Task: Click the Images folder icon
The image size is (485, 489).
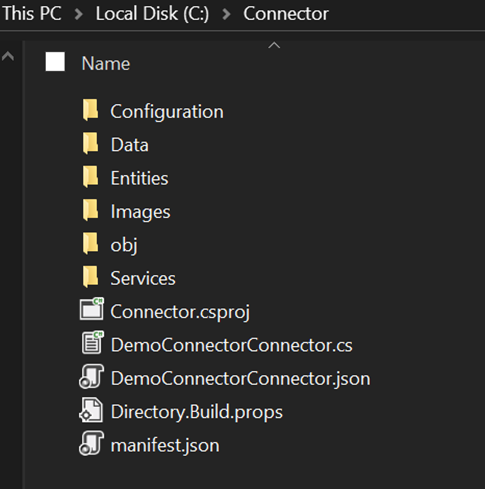Action: [90, 210]
